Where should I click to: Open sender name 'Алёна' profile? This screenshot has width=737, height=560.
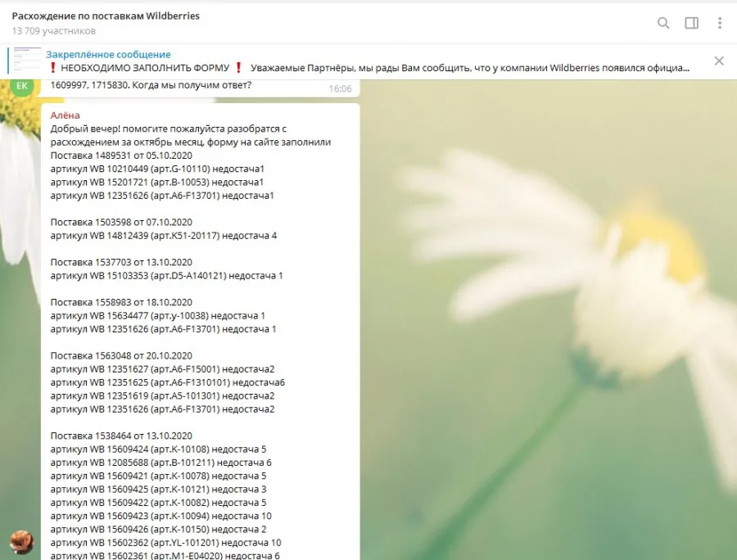click(x=65, y=115)
